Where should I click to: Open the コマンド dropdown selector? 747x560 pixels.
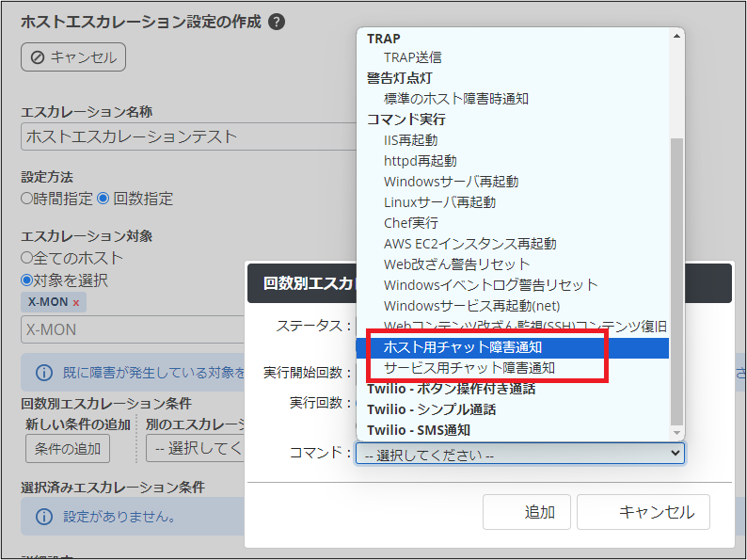[x=519, y=454]
